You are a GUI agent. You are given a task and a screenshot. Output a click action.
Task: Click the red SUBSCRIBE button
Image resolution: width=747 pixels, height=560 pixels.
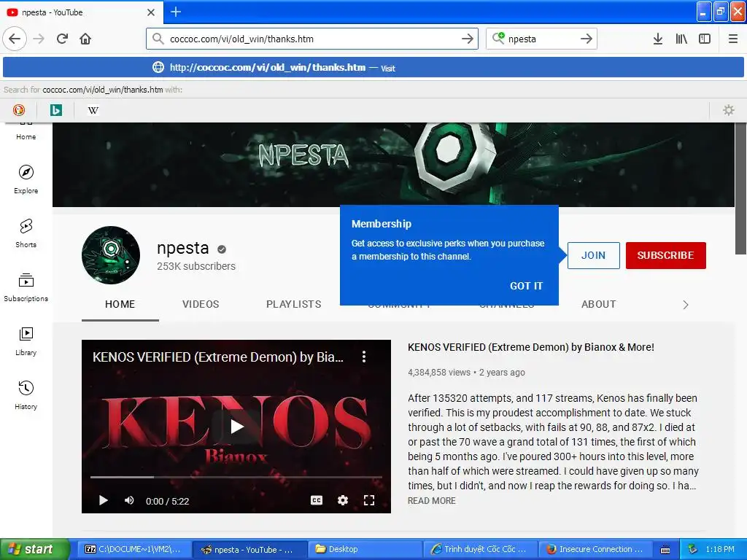pos(665,255)
